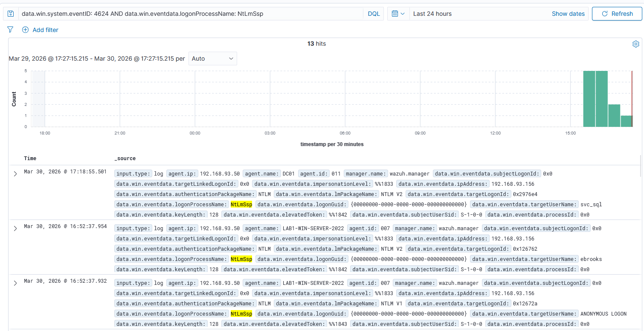Click agent.id value 011
Viewport: 644px width, 331px height.
(x=336, y=174)
